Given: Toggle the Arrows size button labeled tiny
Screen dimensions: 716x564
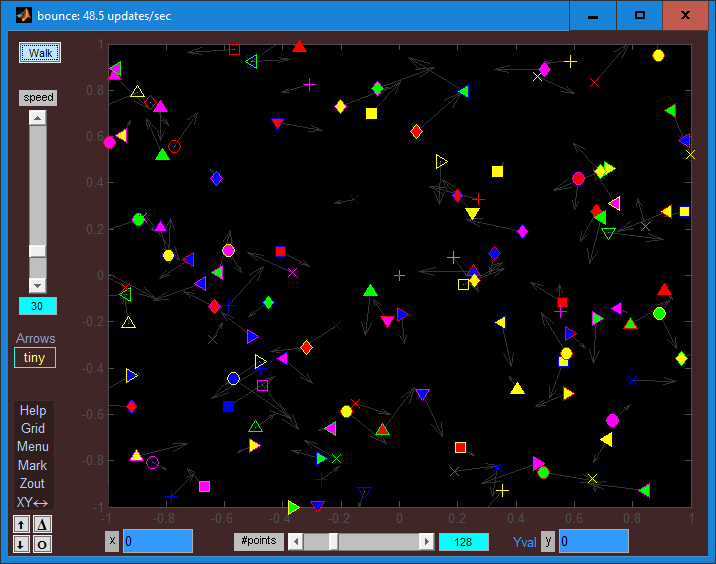Looking at the screenshot, I should coord(35,358).
